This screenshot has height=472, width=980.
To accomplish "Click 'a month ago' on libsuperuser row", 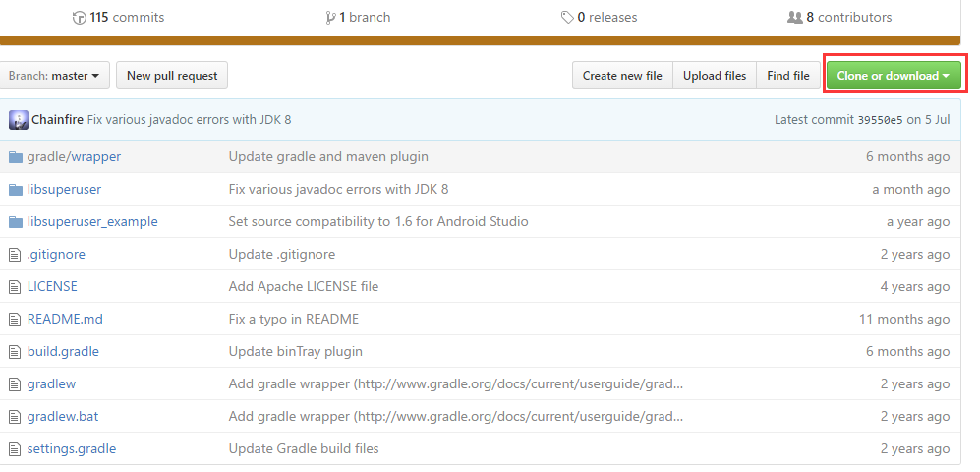I will pos(911,189).
